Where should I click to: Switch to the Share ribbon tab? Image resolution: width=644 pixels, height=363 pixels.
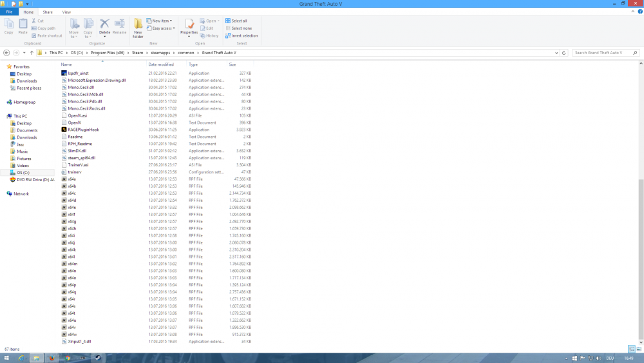48,12
